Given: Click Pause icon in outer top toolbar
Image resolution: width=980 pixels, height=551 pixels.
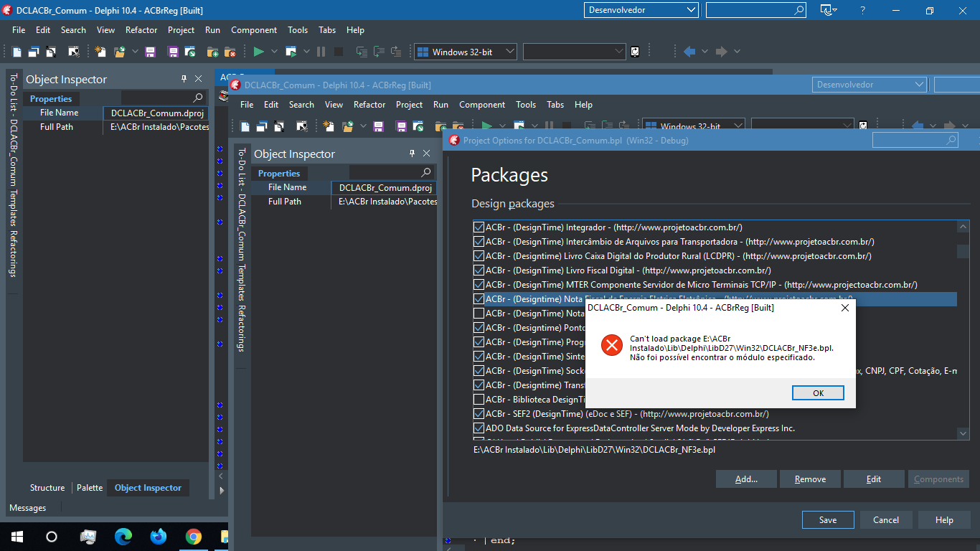Looking at the screenshot, I should 321,52.
